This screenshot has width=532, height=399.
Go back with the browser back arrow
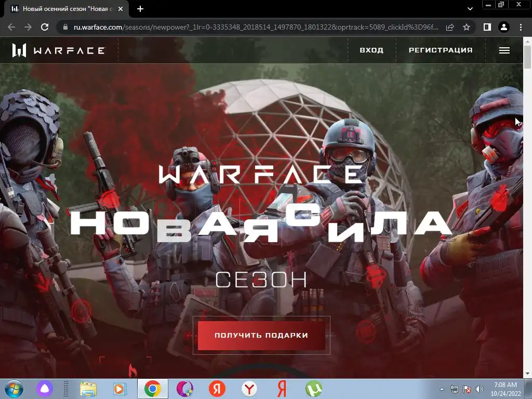[x=11, y=27]
